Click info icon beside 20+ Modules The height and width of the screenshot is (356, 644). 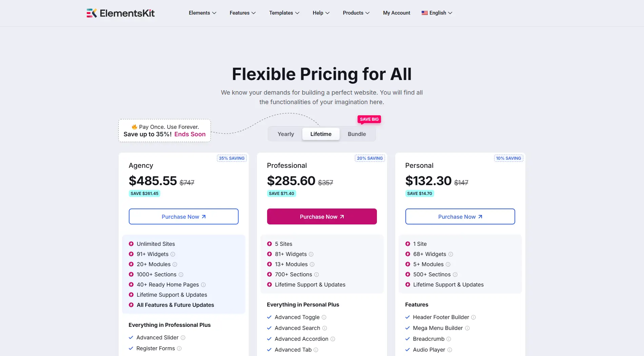[175, 264]
